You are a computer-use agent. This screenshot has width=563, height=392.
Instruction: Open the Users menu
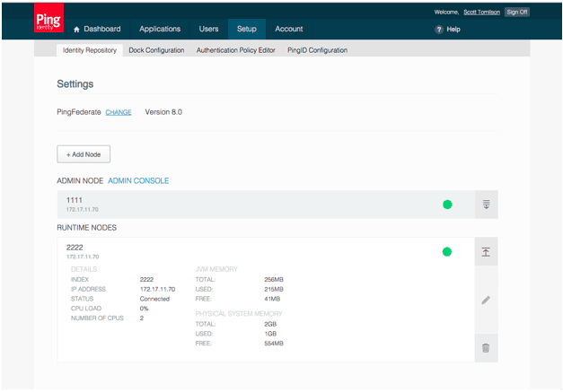point(208,29)
